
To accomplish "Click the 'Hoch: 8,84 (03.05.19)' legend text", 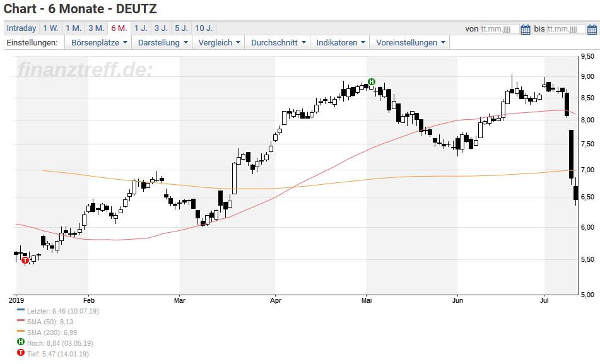I will click(60, 343).
